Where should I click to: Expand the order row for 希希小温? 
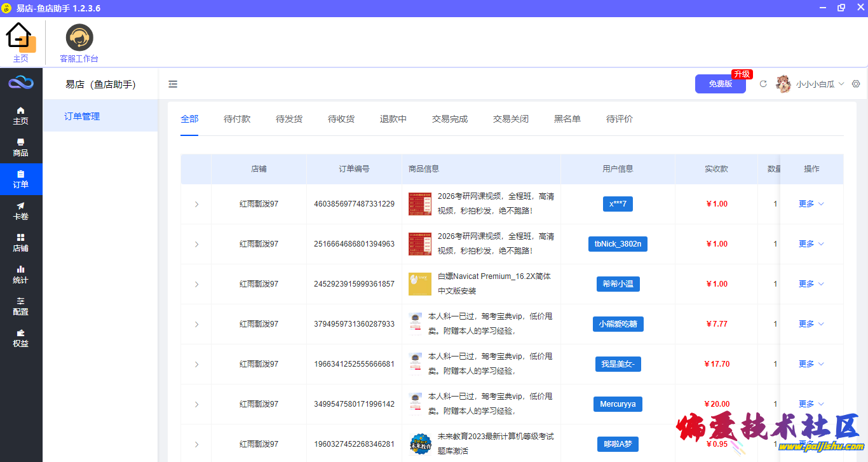196,284
